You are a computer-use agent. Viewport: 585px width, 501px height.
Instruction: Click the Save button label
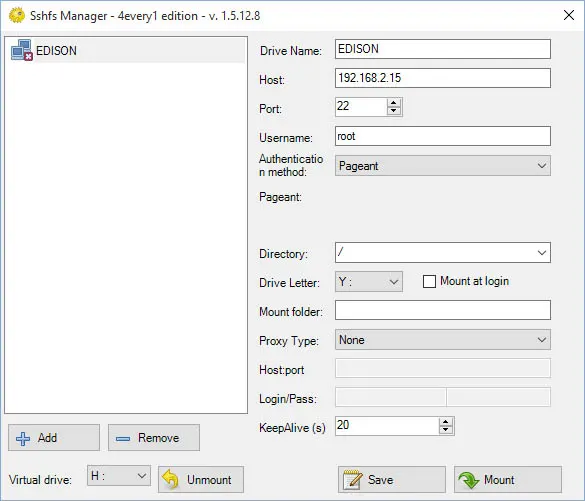coord(381,480)
